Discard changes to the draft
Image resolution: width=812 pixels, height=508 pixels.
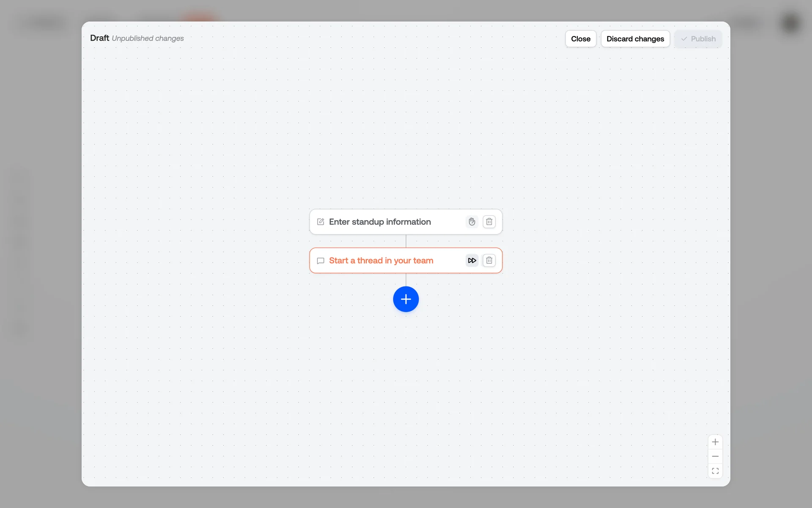pos(635,39)
